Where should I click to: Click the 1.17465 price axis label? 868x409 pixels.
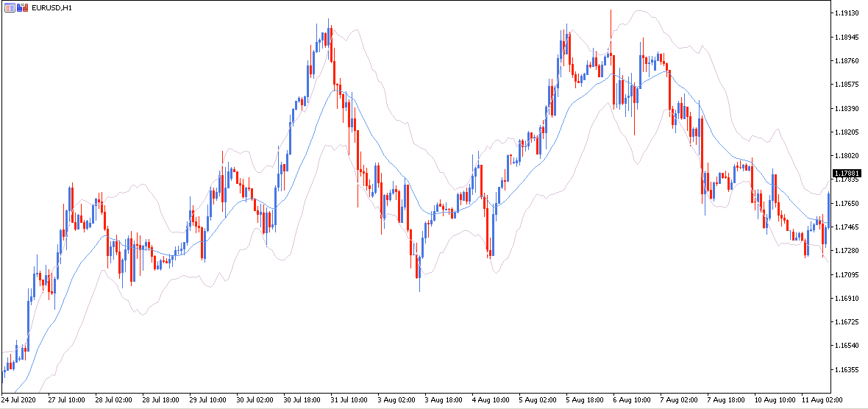(x=844, y=227)
